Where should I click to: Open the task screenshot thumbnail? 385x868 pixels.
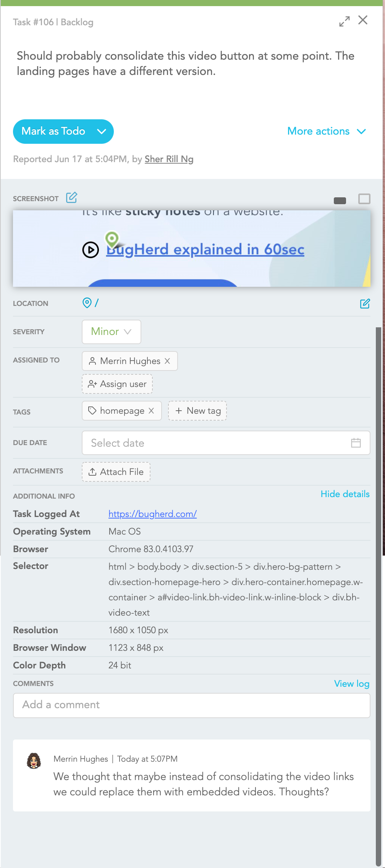click(x=192, y=249)
